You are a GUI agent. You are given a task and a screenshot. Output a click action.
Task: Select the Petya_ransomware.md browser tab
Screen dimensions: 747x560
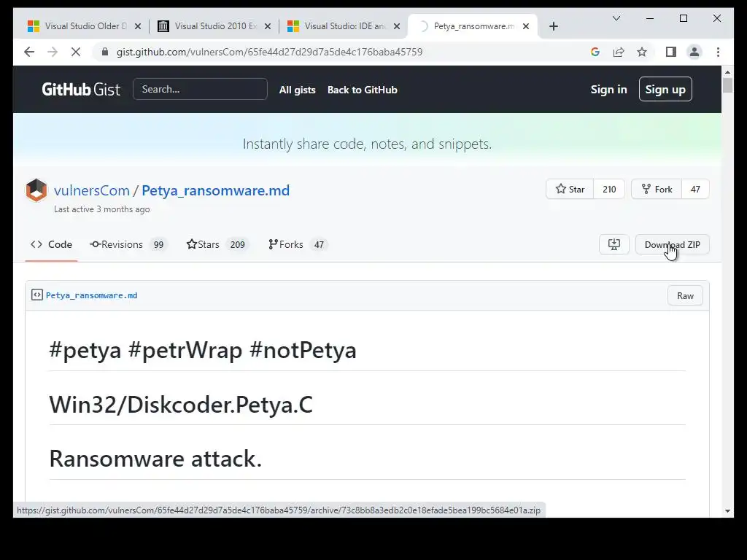pyautogui.click(x=473, y=26)
